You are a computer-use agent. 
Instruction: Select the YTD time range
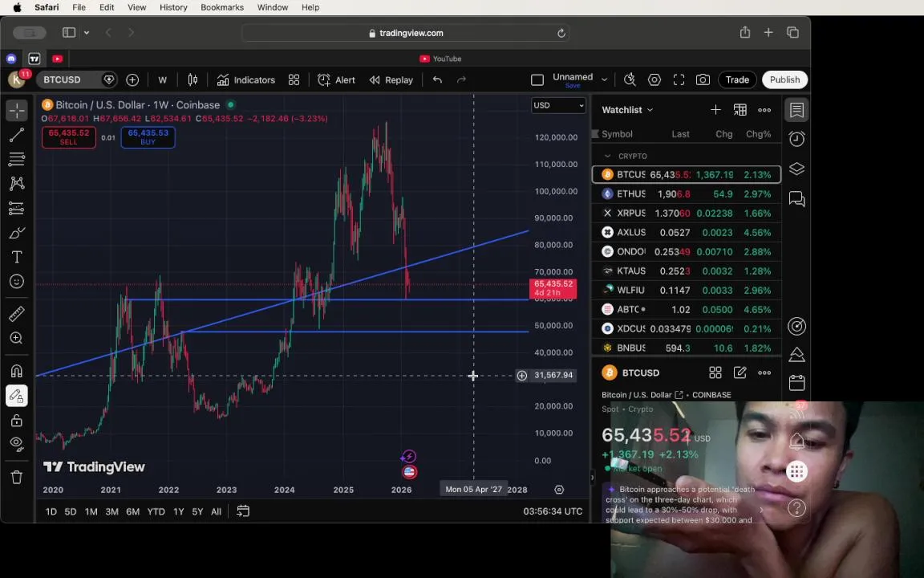(x=156, y=511)
